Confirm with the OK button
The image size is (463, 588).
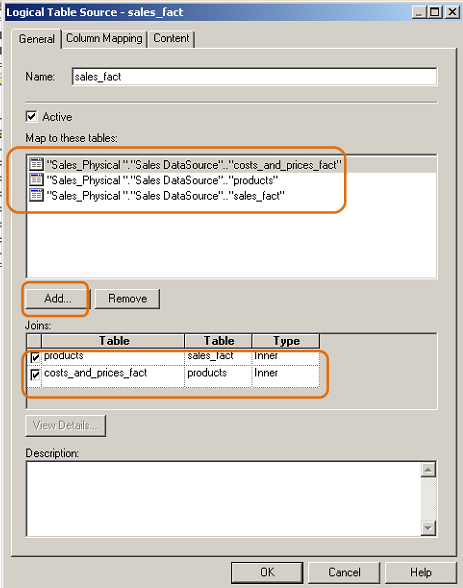click(267, 572)
